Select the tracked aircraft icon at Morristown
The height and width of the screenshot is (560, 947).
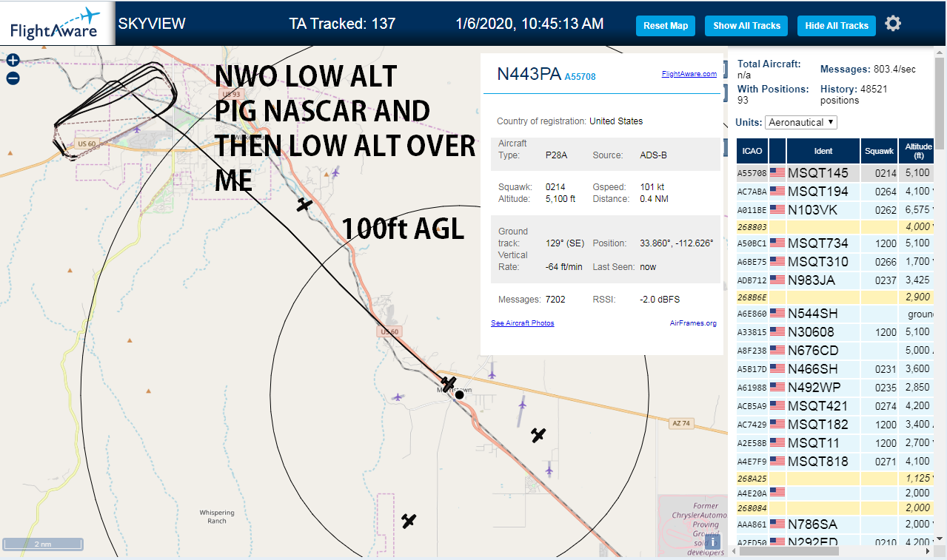[448, 385]
